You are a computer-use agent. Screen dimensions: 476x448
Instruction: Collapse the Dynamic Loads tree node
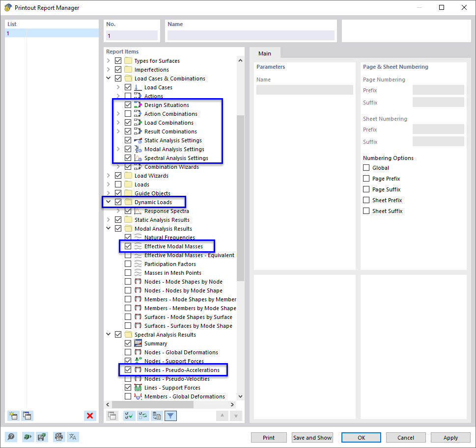(108, 202)
